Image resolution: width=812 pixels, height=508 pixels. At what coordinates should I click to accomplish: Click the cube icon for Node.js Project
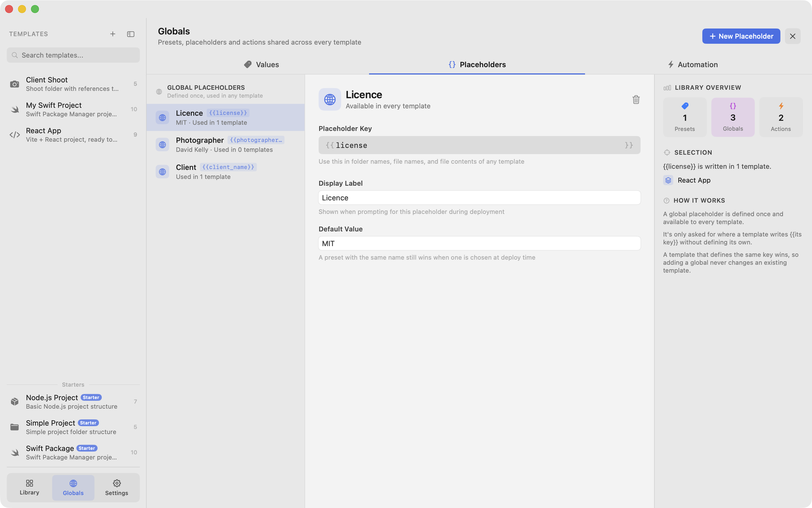14,402
